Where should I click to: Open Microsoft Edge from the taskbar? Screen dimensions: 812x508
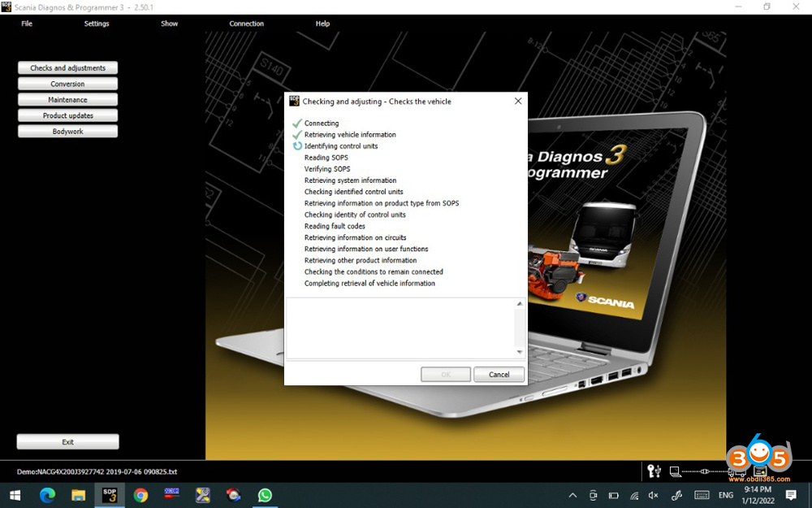[47, 495]
